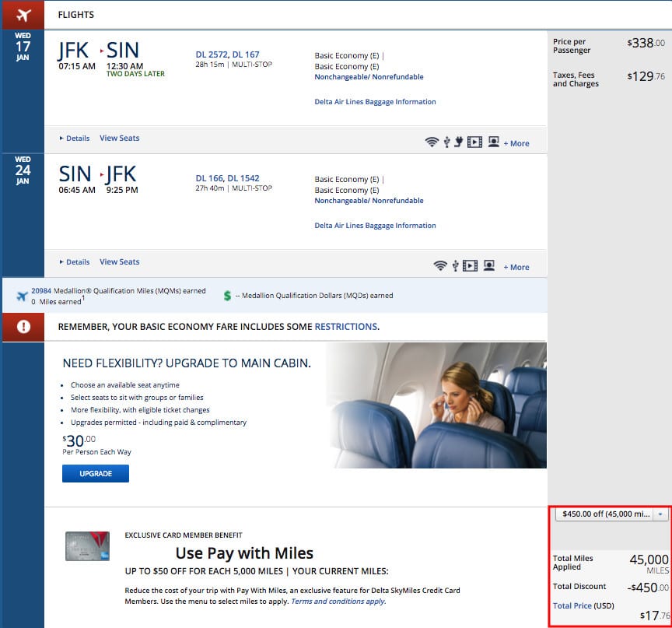Click the dollar sign icon for Medallion Qualification Dollars
Viewport: 672px width, 628px height.
click(x=227, y=295)
